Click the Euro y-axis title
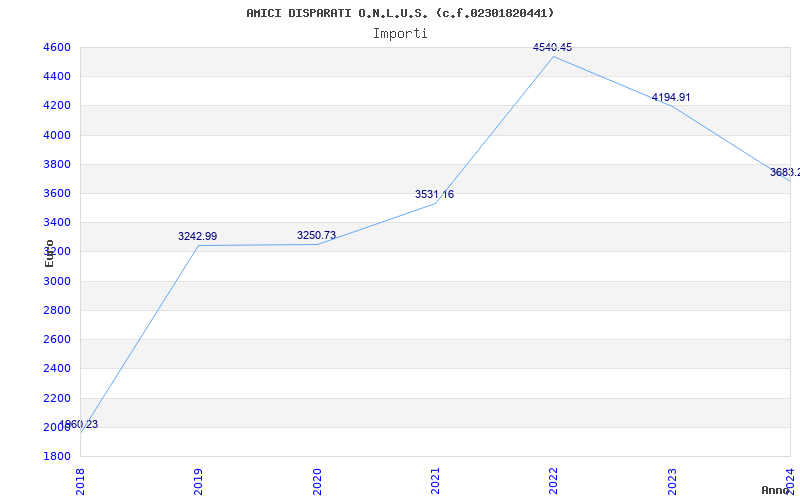 [49, 254]
